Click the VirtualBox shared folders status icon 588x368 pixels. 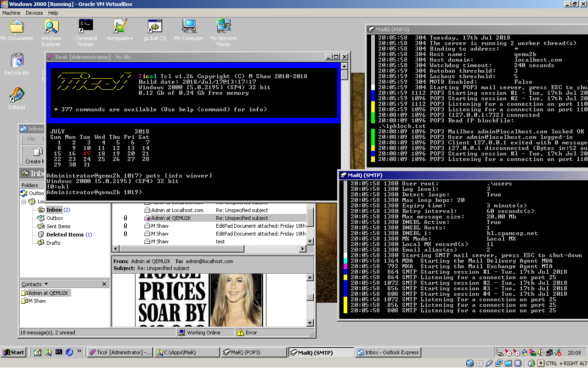tap(508, 363)
